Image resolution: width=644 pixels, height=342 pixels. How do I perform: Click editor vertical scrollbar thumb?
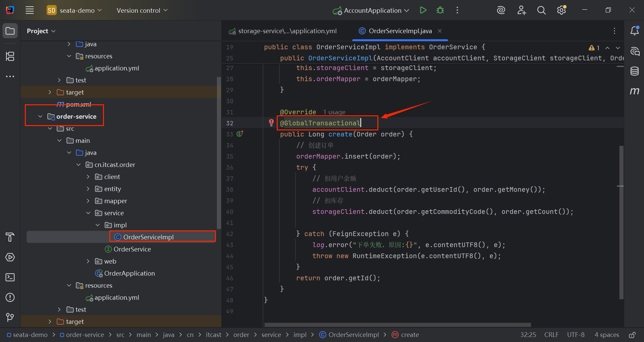621,222
